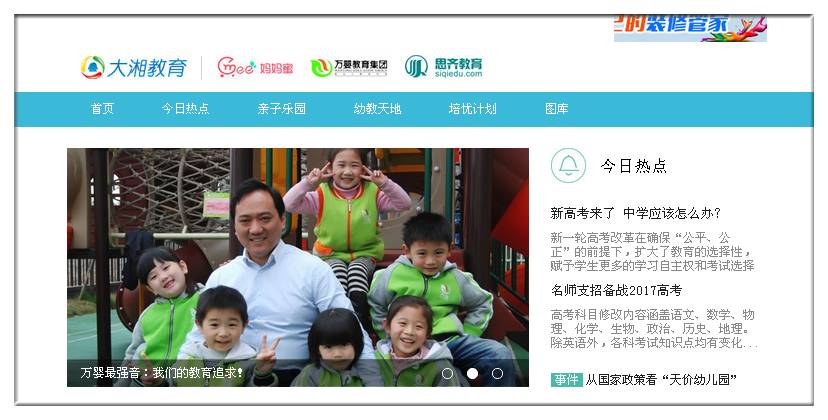Open the 从国家政策看天价幼儿园 article
The width and height of the screenshot is (828, 420).
(661, 380)
